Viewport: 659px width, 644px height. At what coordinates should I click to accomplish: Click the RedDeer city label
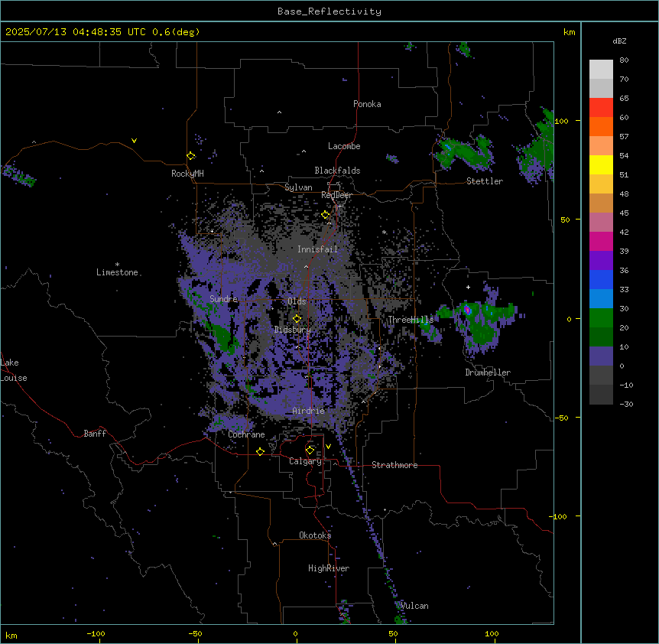coord(336,195)
